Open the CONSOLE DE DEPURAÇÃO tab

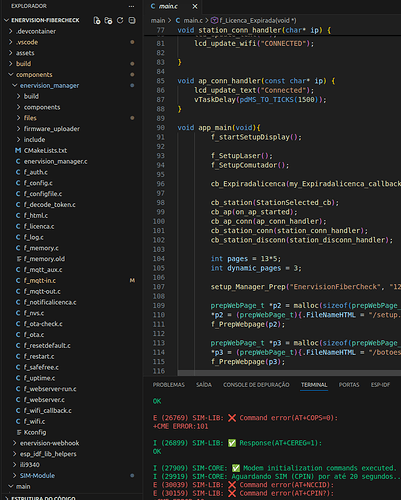pyautogui.click(x=256, y=385)
